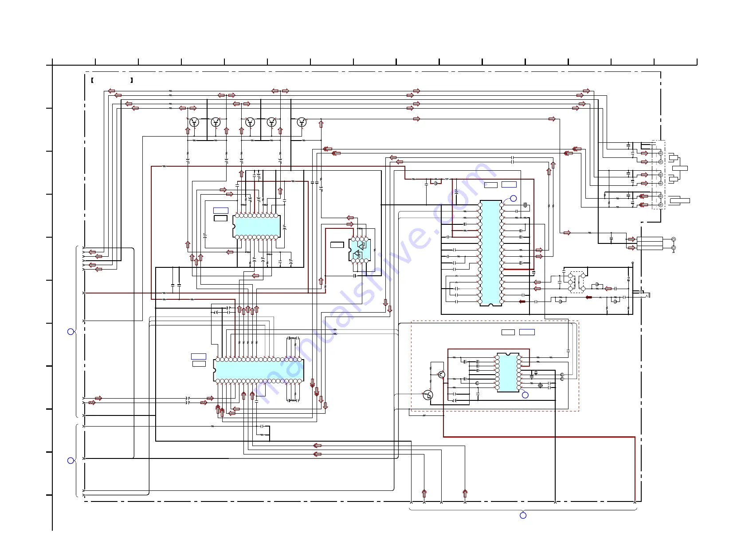Select the rightmost transistor in the five-transistor row
Image resolution: width=745 pixels, height=560 pixels.
[x=302, y=122]
